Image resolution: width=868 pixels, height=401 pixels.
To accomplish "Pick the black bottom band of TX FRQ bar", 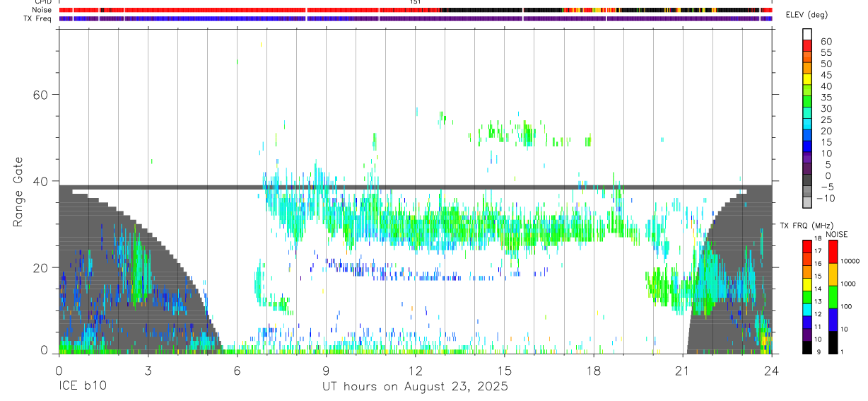I will (x=807, y=347).
